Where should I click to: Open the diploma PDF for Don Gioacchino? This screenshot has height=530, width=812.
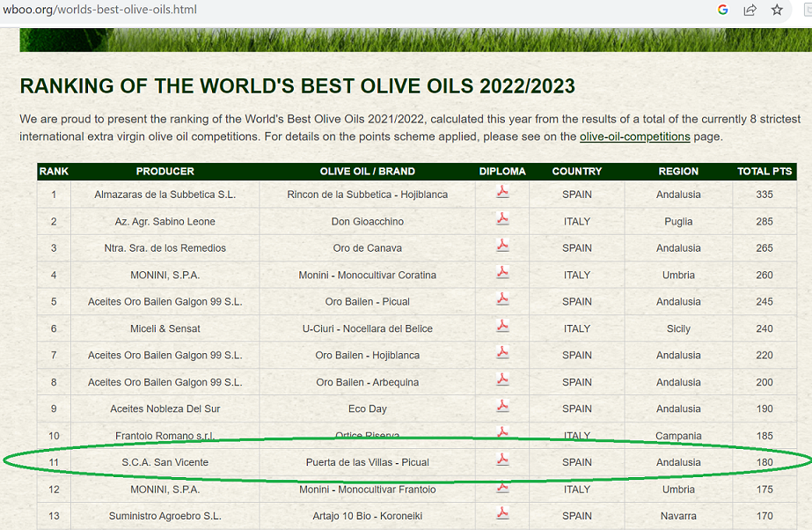pos(502,218)
